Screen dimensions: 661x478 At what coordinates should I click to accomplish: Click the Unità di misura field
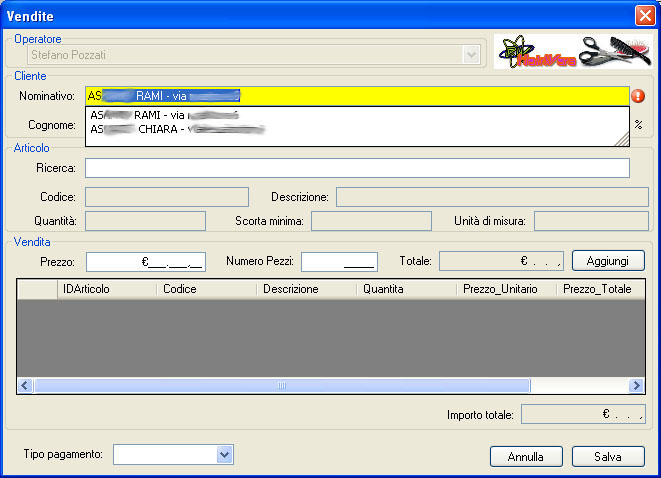591,221
